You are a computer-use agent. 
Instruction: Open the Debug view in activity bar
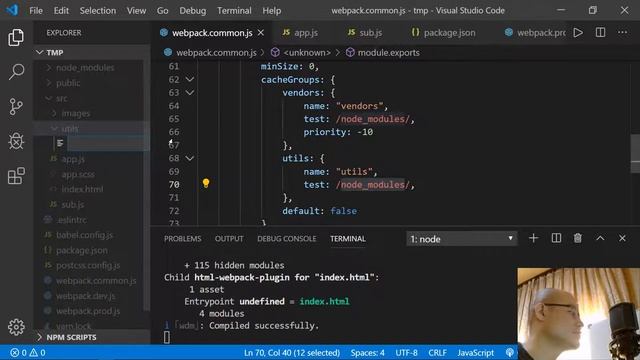click(x=16, y=141)
